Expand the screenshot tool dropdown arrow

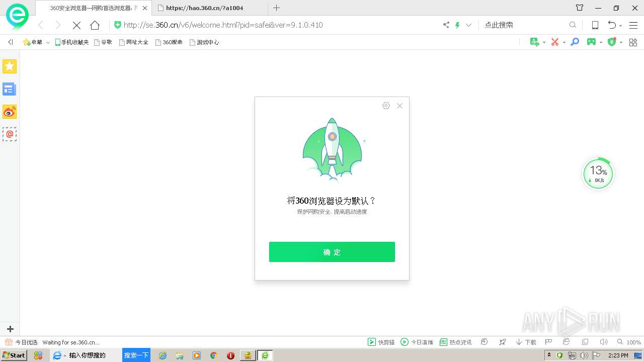[x=564, y=43]
